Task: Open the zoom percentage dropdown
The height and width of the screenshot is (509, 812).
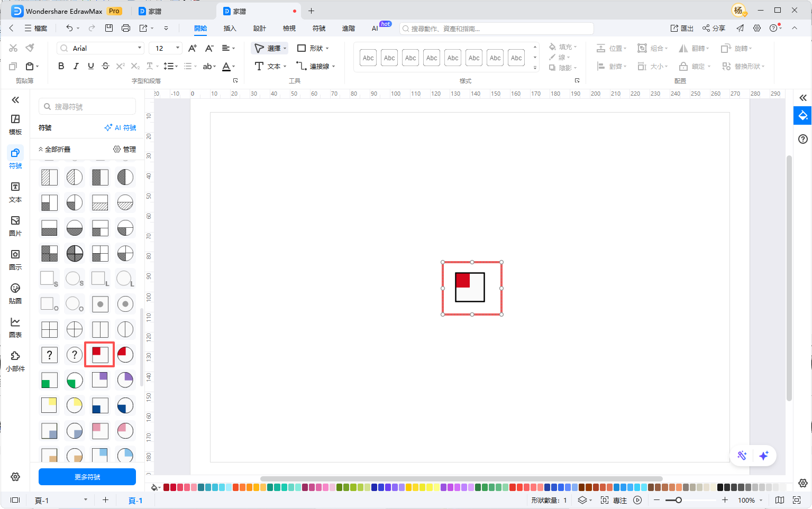Action: click(750, 500)
